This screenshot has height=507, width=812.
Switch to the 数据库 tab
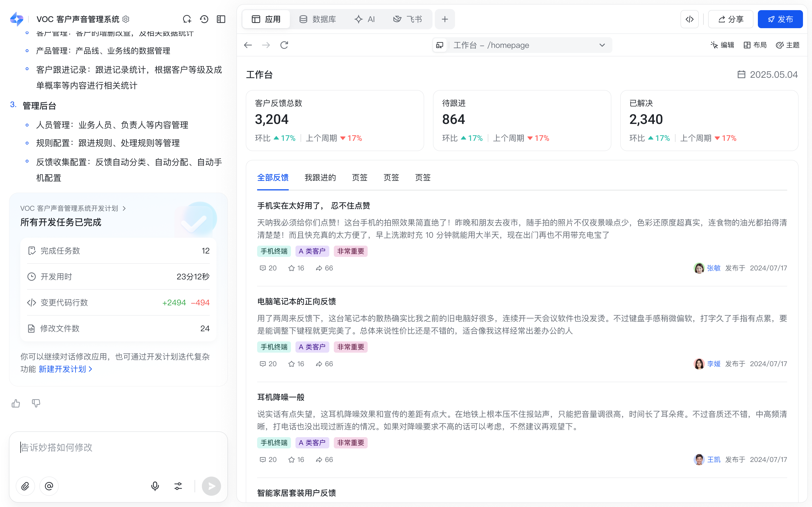pos(317,19)
